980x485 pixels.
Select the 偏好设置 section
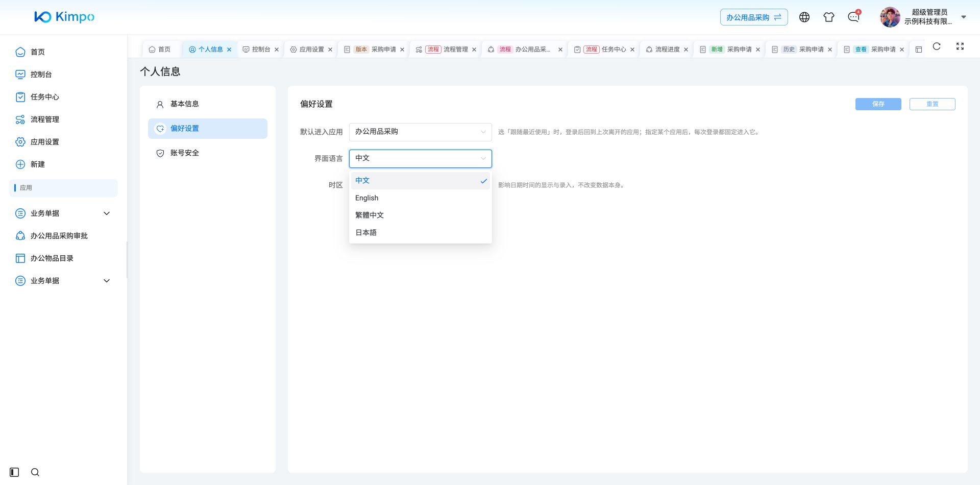coord(208,129)
